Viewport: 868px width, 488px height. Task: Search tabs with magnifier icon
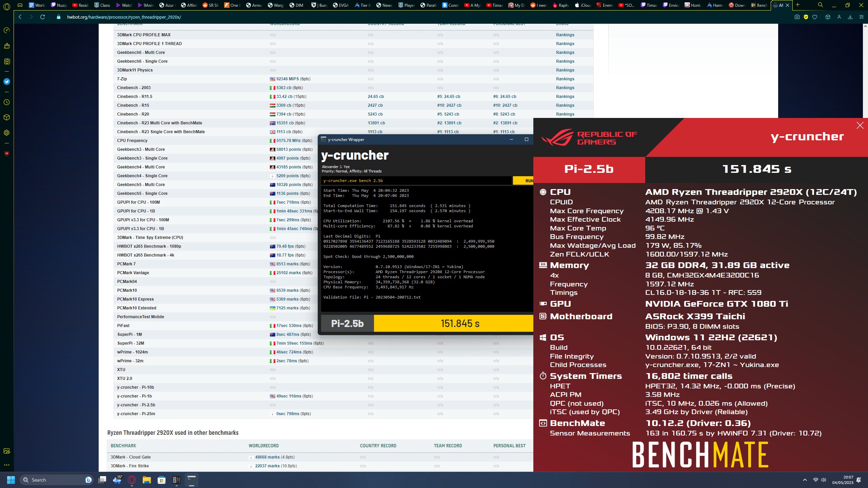click(x=820, y=5)
